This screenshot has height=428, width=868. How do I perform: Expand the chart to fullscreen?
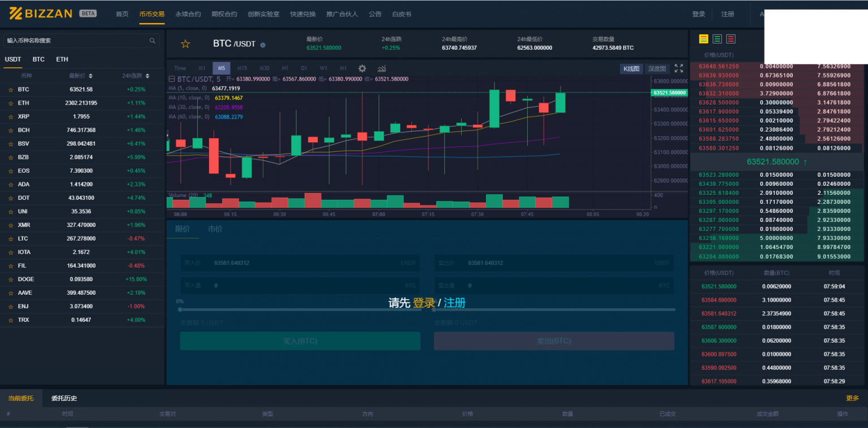[679, 68]
